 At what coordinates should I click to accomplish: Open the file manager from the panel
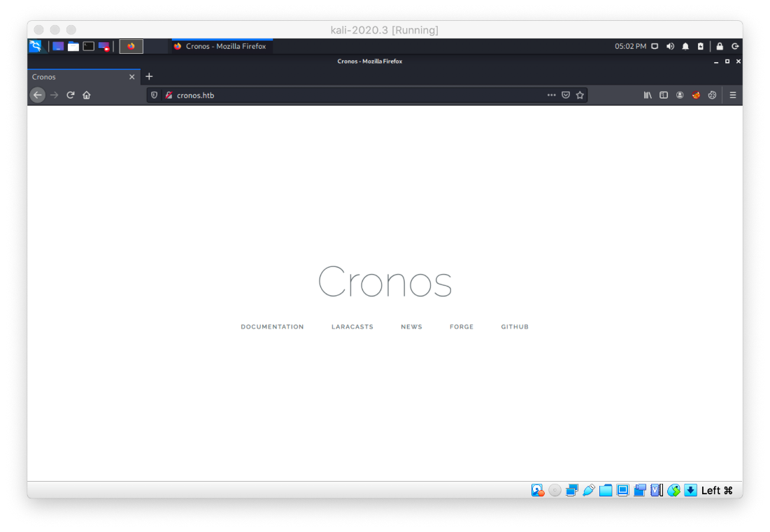tap(73, 46)
